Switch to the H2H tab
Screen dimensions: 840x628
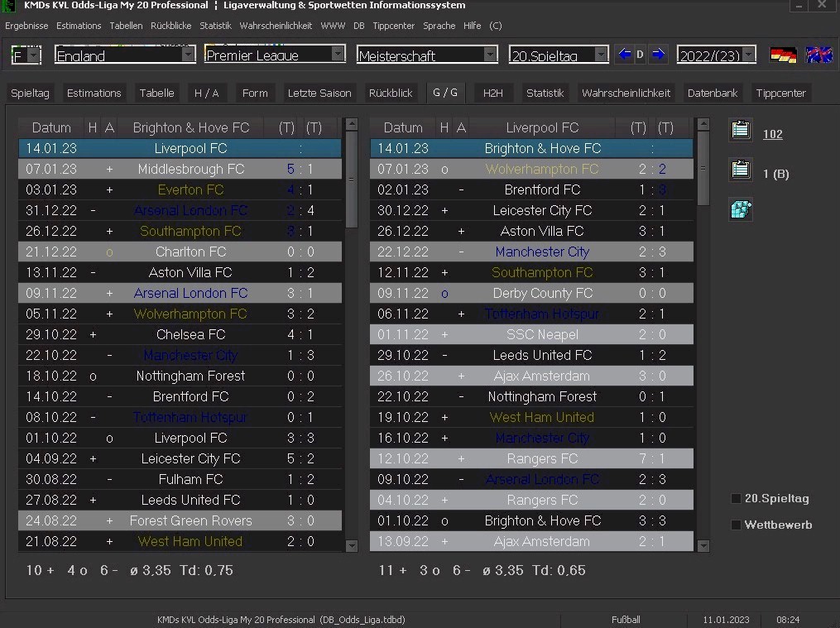[493, 93]
